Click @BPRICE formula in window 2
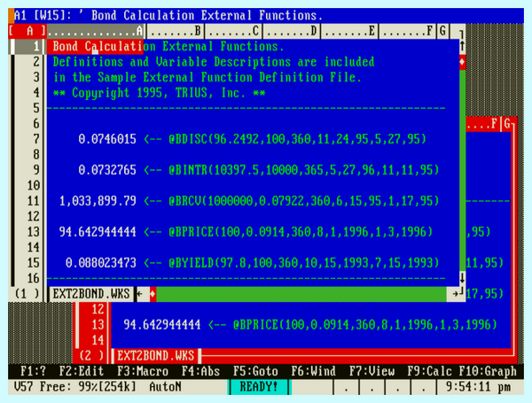This screenshot has height=403, width=532. pyautogui.click(x=365, y=325)
